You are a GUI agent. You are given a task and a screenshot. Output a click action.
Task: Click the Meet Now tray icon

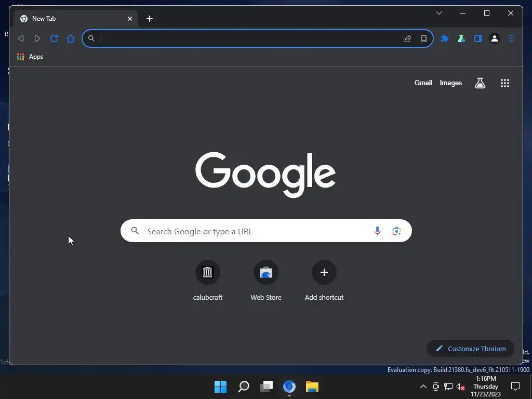click(x=436, y=387)
